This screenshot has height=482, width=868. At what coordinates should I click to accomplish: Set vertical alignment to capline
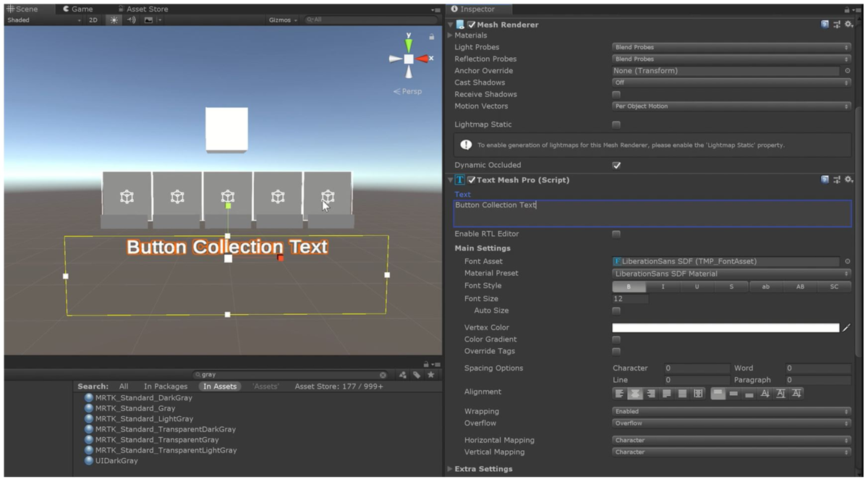[796, 394]
